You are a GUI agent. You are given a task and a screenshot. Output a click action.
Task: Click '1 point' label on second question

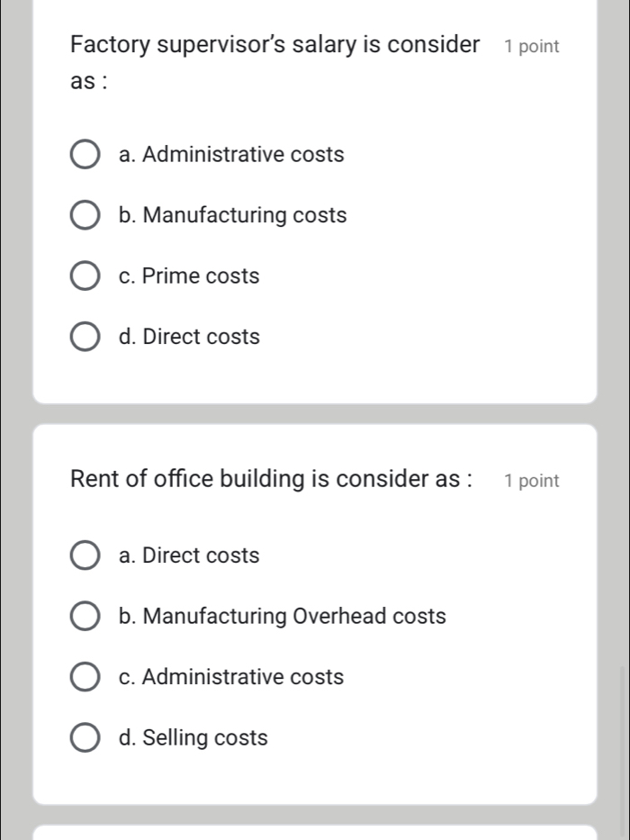(x=533, y=481)
